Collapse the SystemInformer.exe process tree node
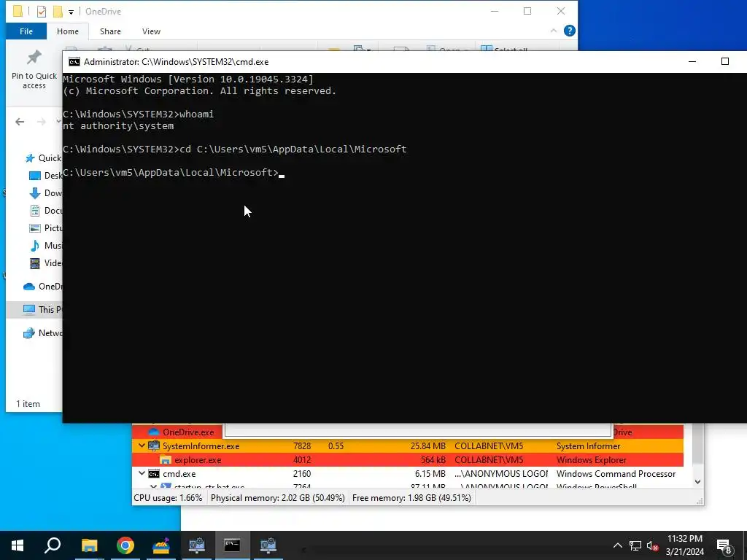 [x=142, y=446]
